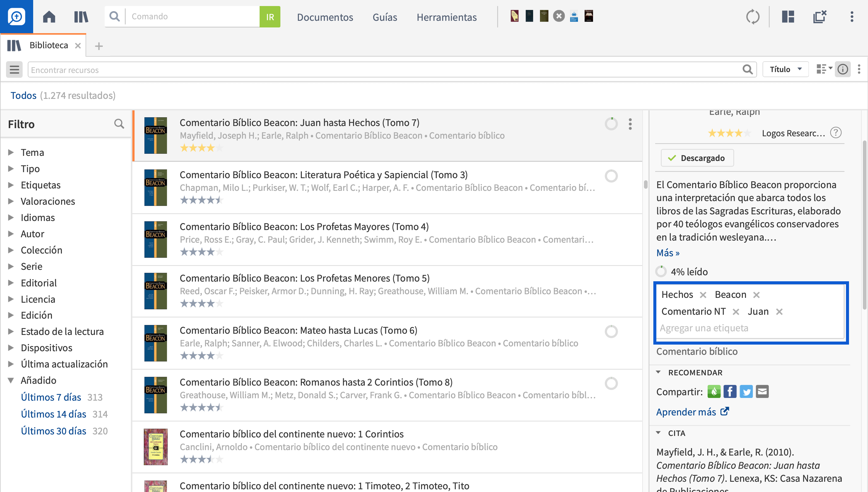This screenshot has width=868, height=492.
Task: Click the close all panels icon
Action: [820, 17]
